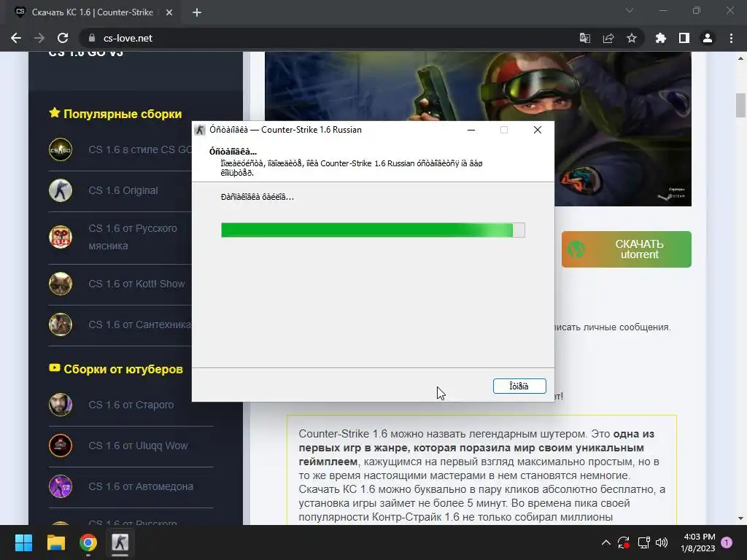Click the Автомедона avatar icon

tap(61, 486)
